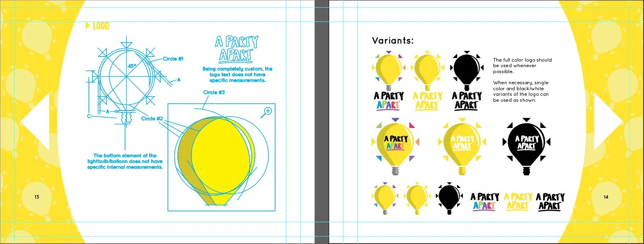Click black wordmark under top-row black bulb

tap(467, 101)
